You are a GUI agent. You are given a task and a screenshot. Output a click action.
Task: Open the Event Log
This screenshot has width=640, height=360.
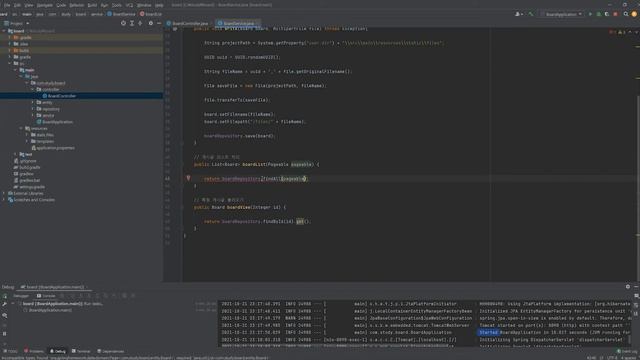point(627,351)
